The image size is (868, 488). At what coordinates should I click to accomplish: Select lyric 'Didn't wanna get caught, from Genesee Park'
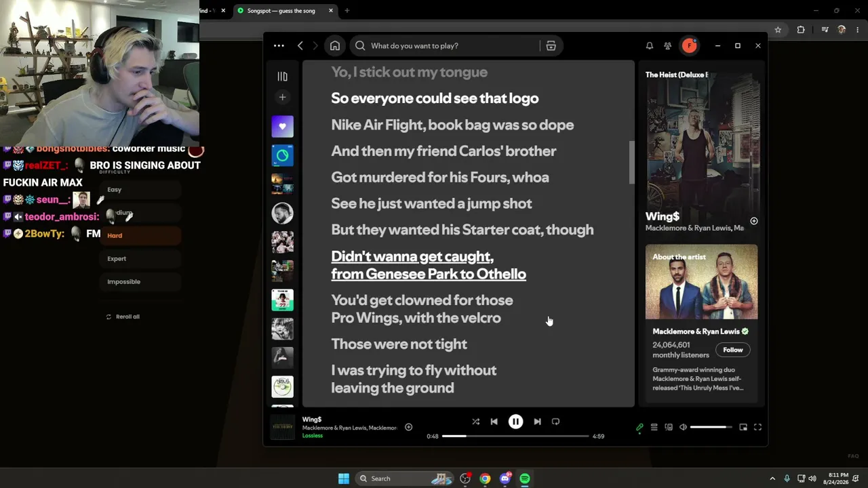(x=429, y=265)
